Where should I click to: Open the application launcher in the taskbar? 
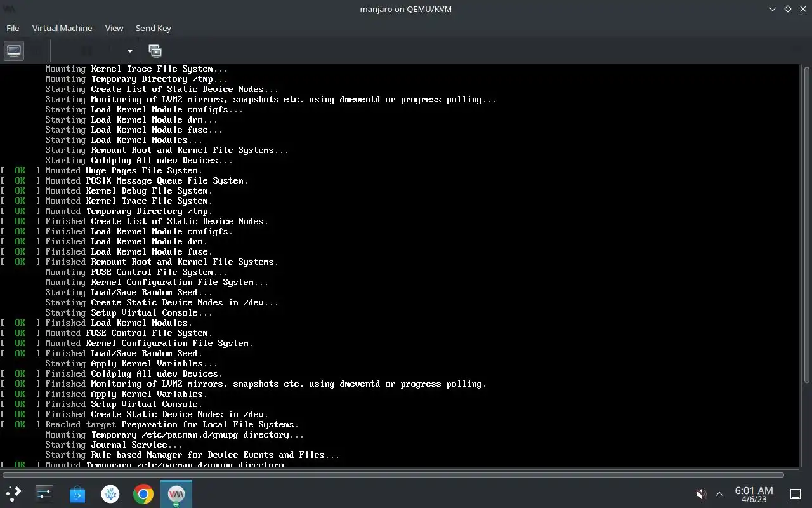click(x=13, y=493)
